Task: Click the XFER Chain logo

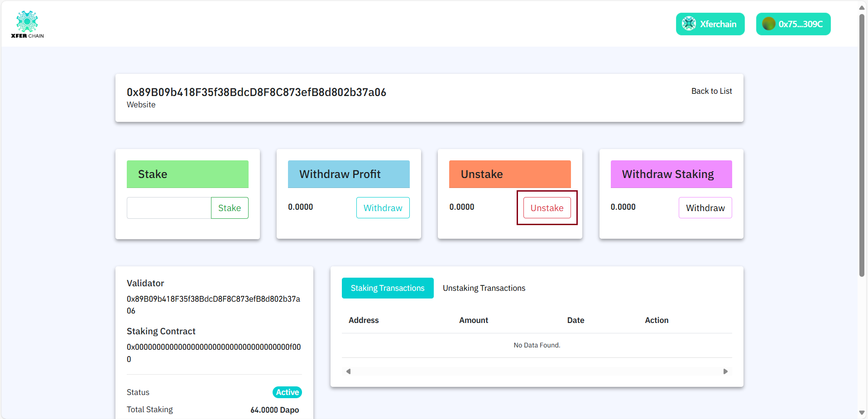Action: [27, 24]
